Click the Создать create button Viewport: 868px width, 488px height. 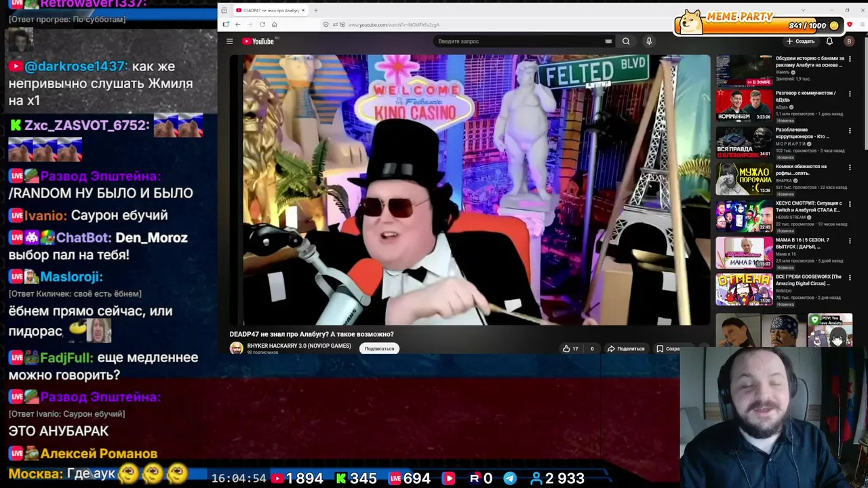tap(800, 41)
